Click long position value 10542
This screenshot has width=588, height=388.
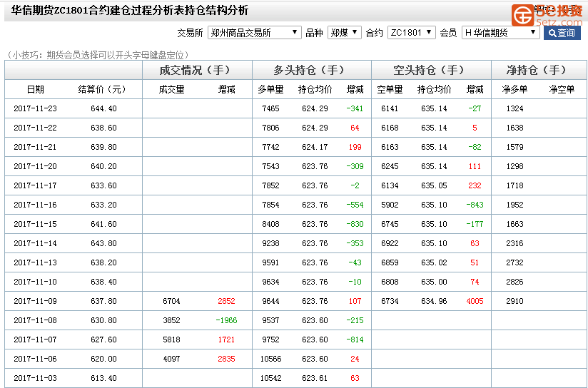pyautogui.click(x=270, y=378)
